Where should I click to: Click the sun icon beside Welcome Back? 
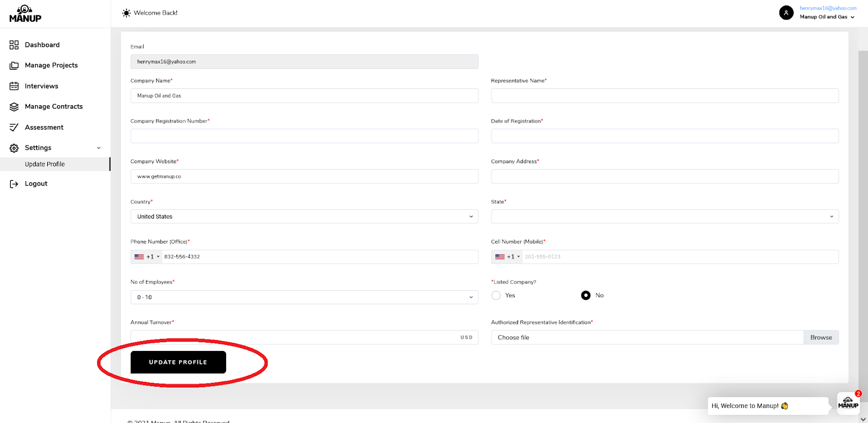pos(126,13)
